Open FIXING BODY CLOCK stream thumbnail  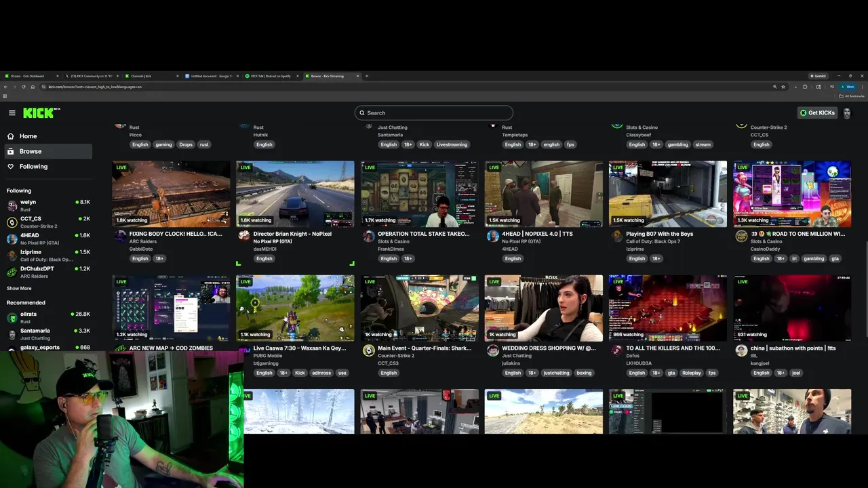point(171,194)
